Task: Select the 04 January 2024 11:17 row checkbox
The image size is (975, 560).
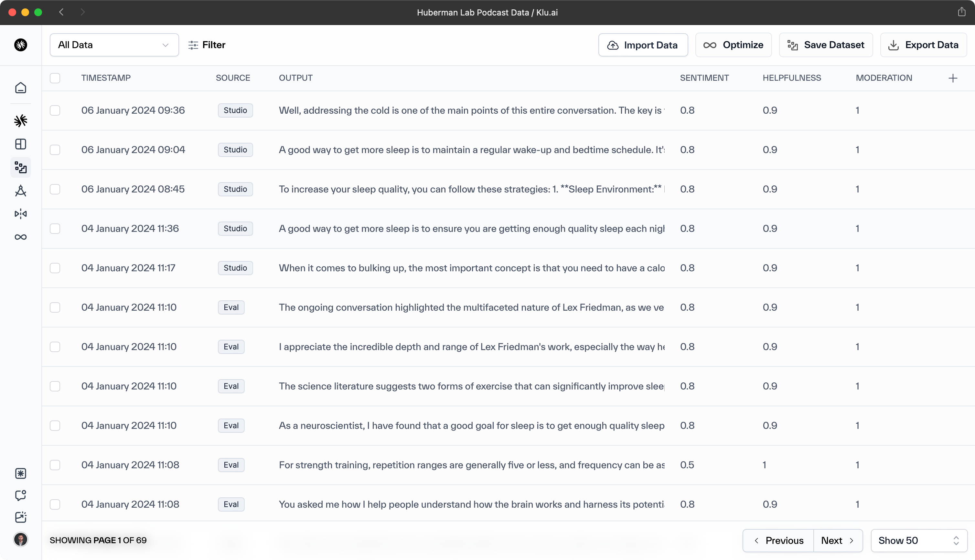Action: tap(55, 268)
